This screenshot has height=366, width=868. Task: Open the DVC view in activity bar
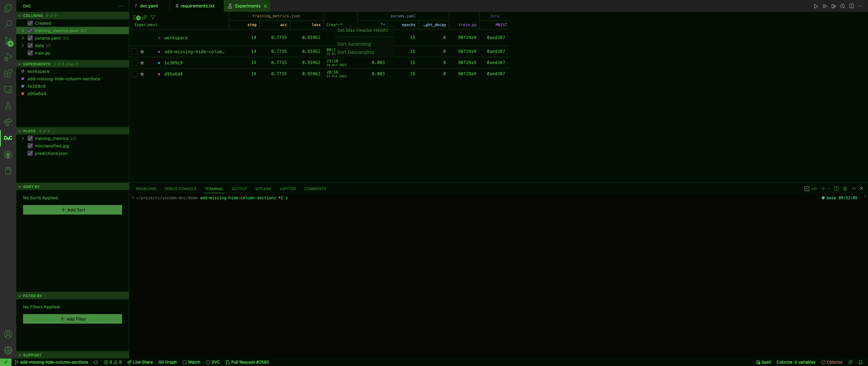pyautogui.click(x=8, y=138)
